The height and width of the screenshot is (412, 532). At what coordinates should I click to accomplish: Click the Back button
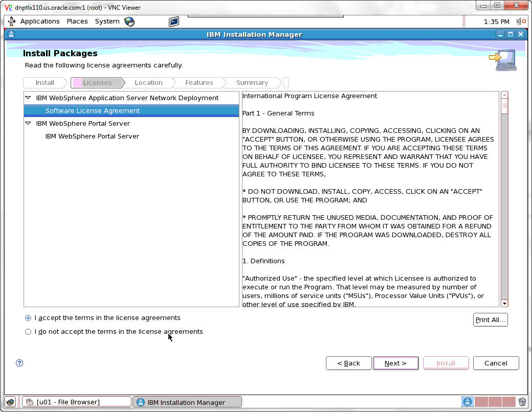pyautogui.click(x=348, y=363)
